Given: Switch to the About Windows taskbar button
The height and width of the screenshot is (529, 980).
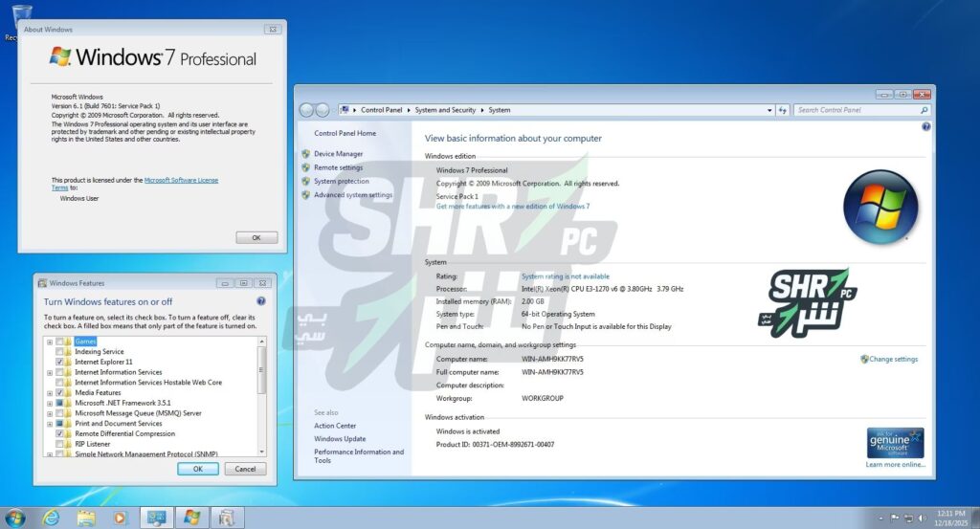Looking at the screenshot, I should click(191, 518).
